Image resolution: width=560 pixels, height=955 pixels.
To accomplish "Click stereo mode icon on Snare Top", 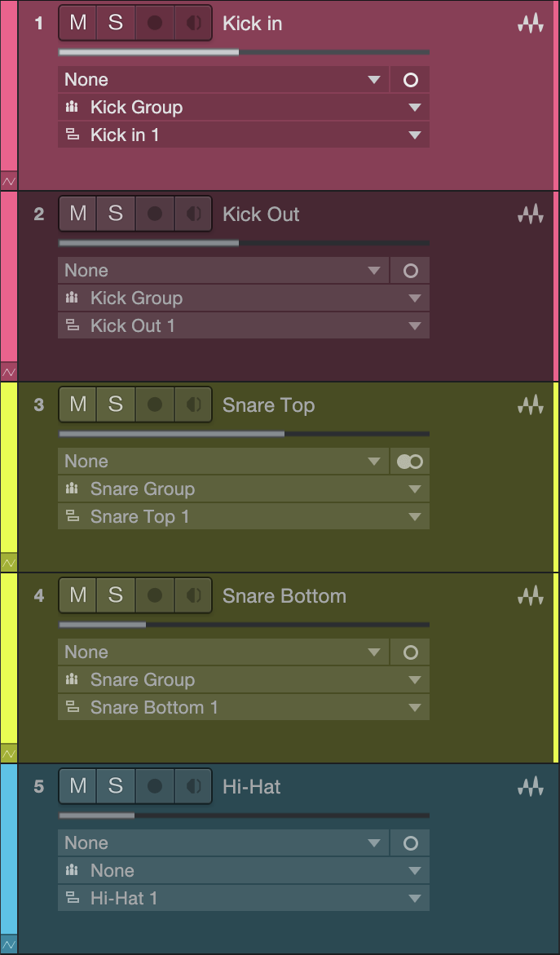I will [410, 462].
